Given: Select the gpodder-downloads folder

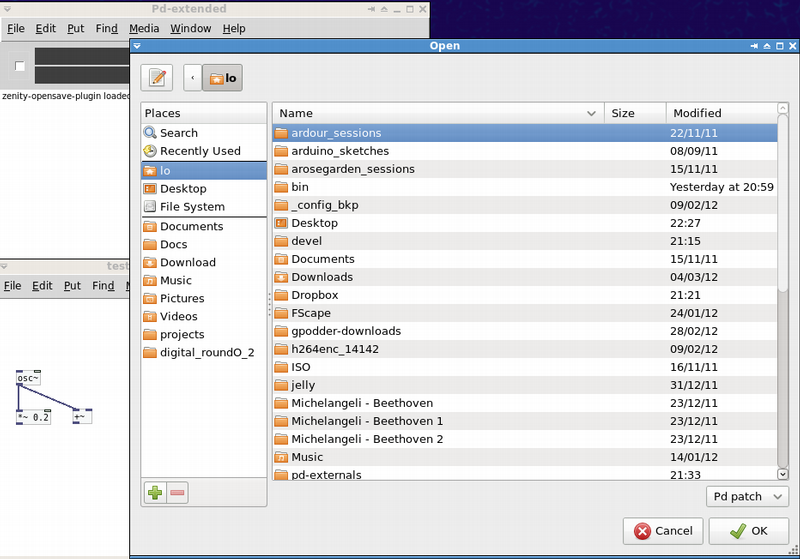Looking at the screenshot, I should coord(524,331).
